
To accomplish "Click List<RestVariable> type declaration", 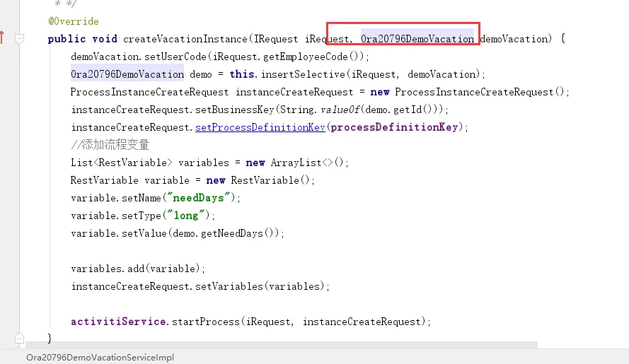I will [x=122, y=163].
